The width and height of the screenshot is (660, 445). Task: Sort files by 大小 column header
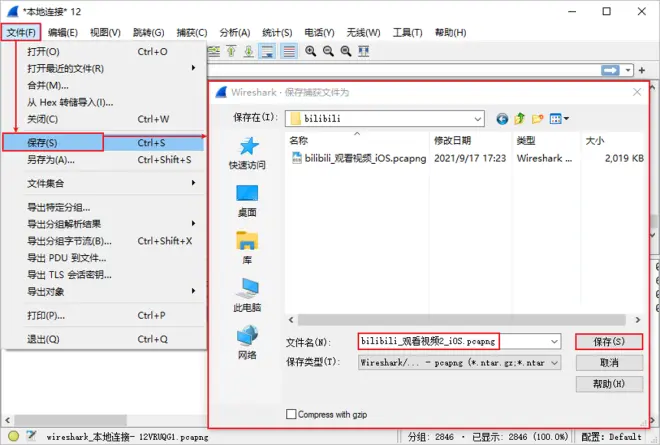[613, 141]
